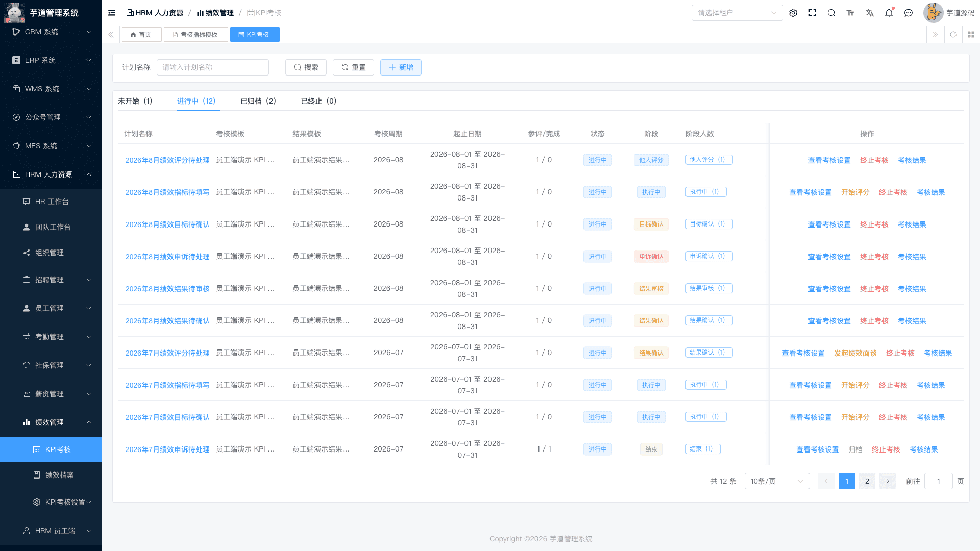Click 考核结果 for 2026年8月绩效申诉待处理

(912, 257)
